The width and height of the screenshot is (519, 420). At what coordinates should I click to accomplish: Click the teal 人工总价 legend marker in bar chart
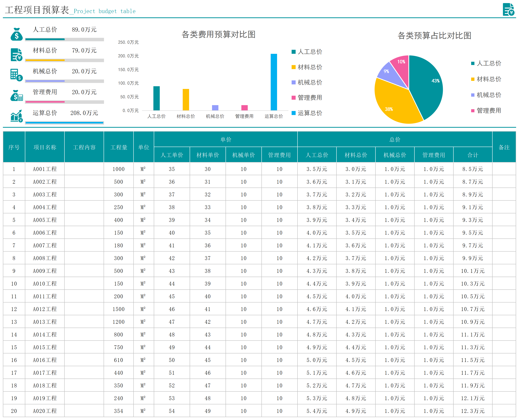(293, 52)
